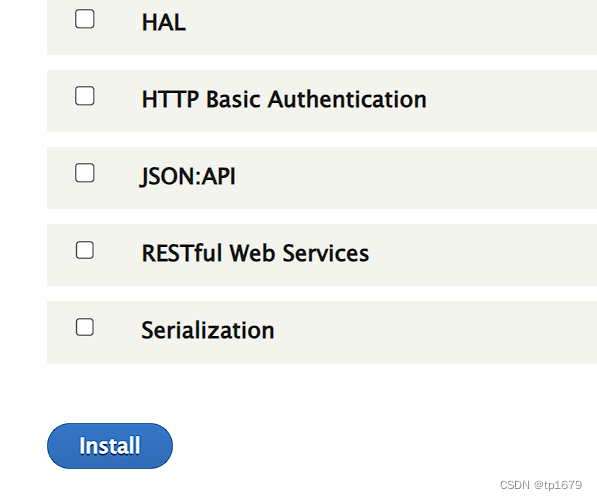The height and width of the screenshot is (500, 597).
Task: Click white gap between JSON:API and RESTful rows
Action: pyautogui.click(x=322, y=216)
